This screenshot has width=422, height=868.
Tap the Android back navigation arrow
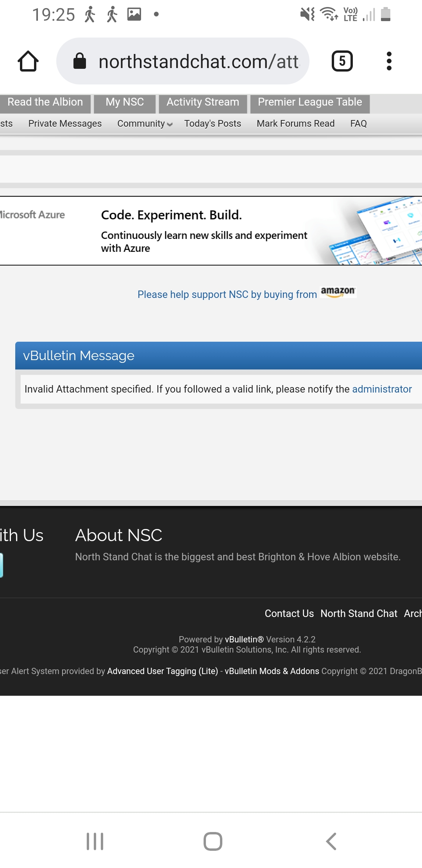(x=331, y=841)
